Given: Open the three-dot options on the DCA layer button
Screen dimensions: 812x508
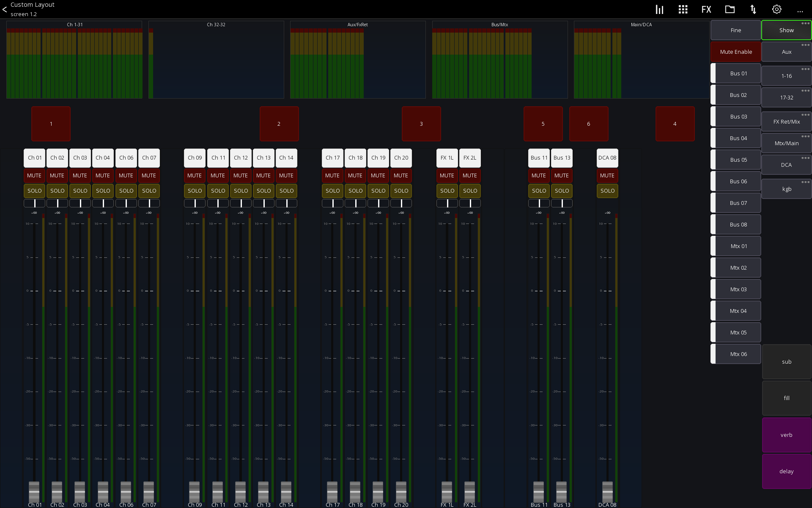Looking at the screenshot, I should (805, 158).
